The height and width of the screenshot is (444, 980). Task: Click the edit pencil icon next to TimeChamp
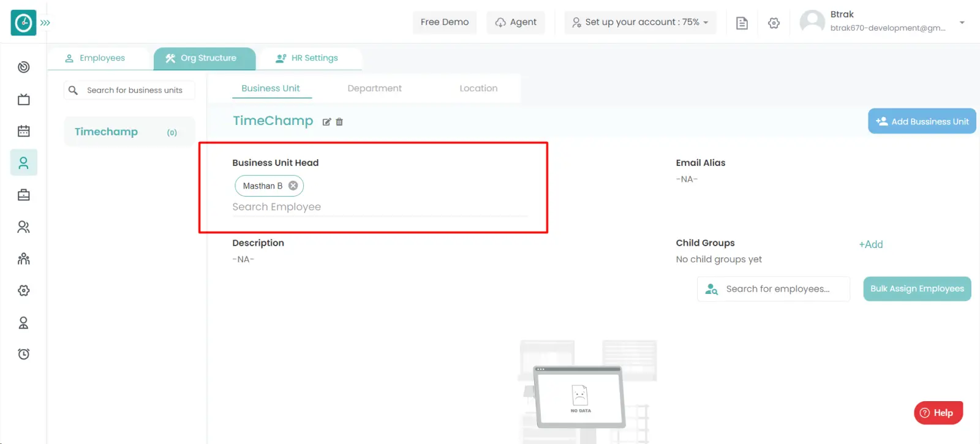point(326,122)
